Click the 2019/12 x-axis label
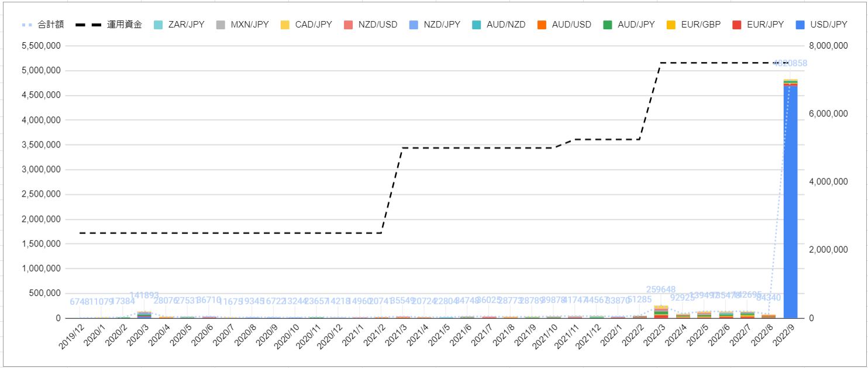868x368 pixels. 71,337
